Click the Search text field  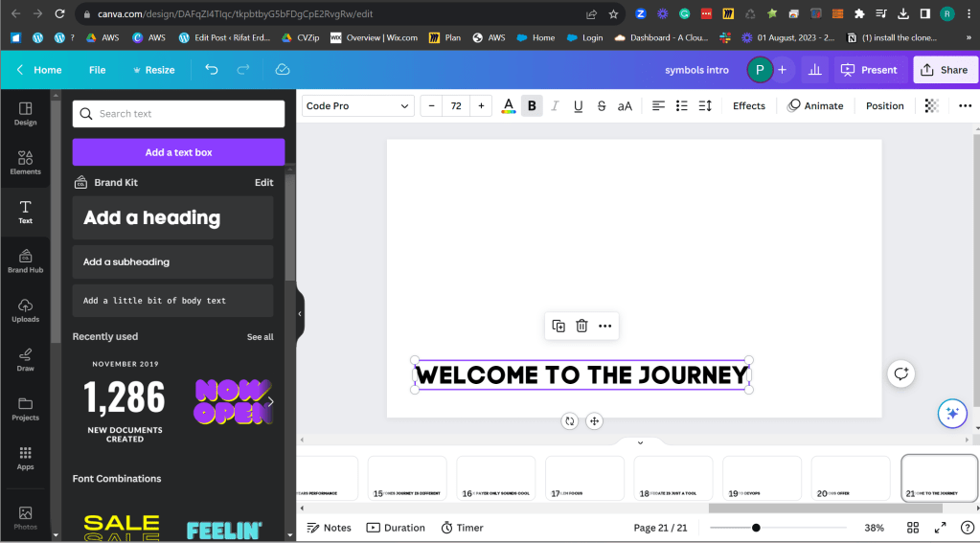click(x=179, y=114)
